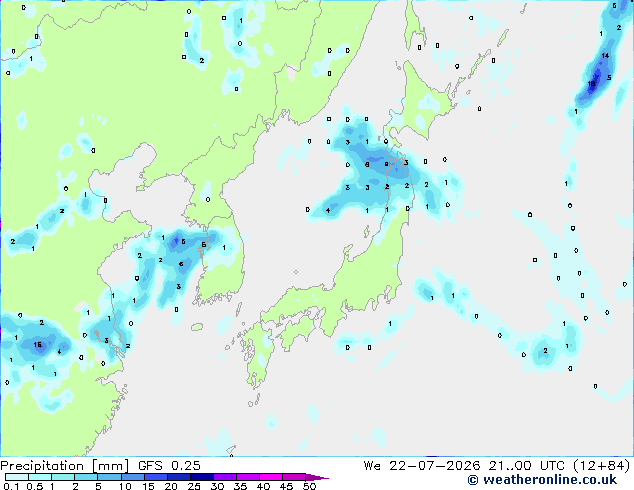Click the legend label '10'
Viewport: 634px width, 490px height.
click(x=125, y=486)
